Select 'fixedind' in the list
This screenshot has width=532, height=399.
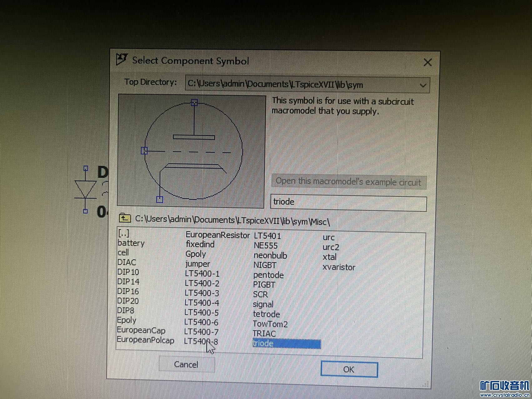pos(200,244)
